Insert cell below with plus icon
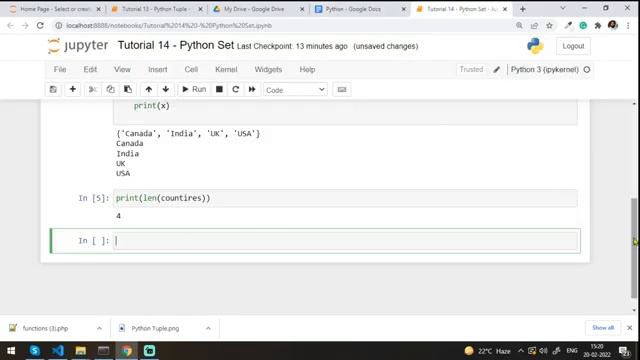 [73, 89]
